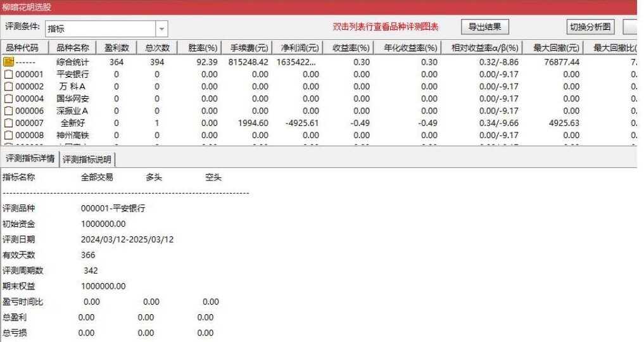Switch to the 评测指标详情 tab
Image resolution: width=644 pixels, height=342 pixels.
pos(30,158)
